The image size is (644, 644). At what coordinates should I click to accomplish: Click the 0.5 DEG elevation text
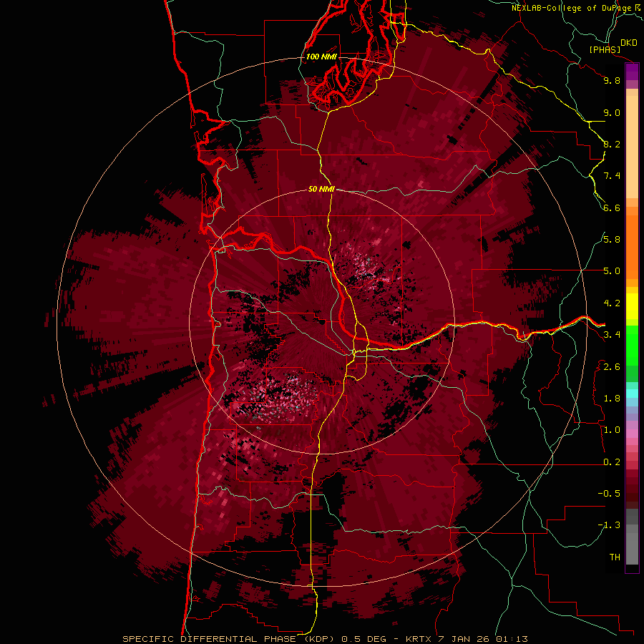click(x=364, y=639)
